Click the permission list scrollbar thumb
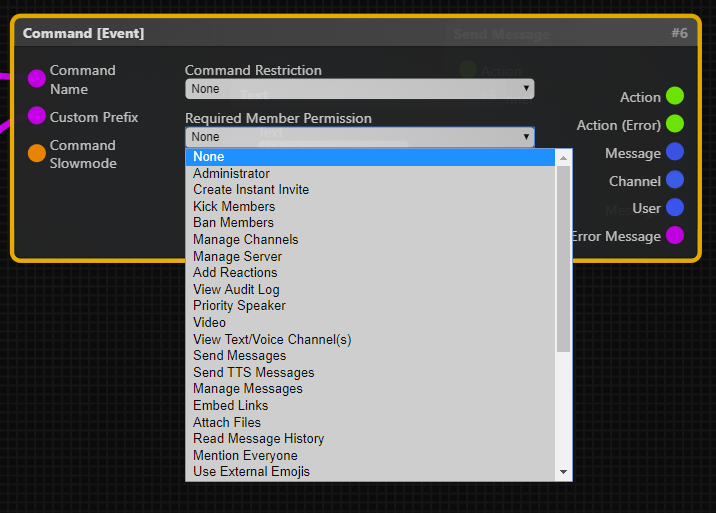 (563, 259)
